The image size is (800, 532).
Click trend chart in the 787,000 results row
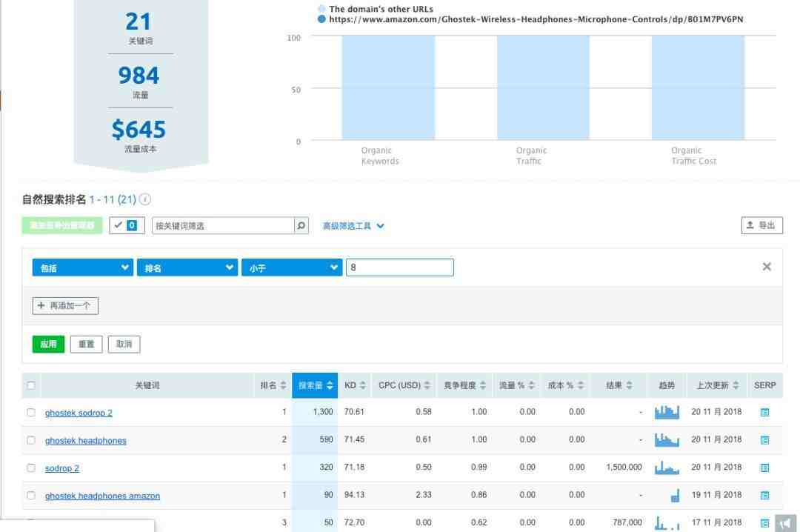pyautogui.click(x=667, y=523)
